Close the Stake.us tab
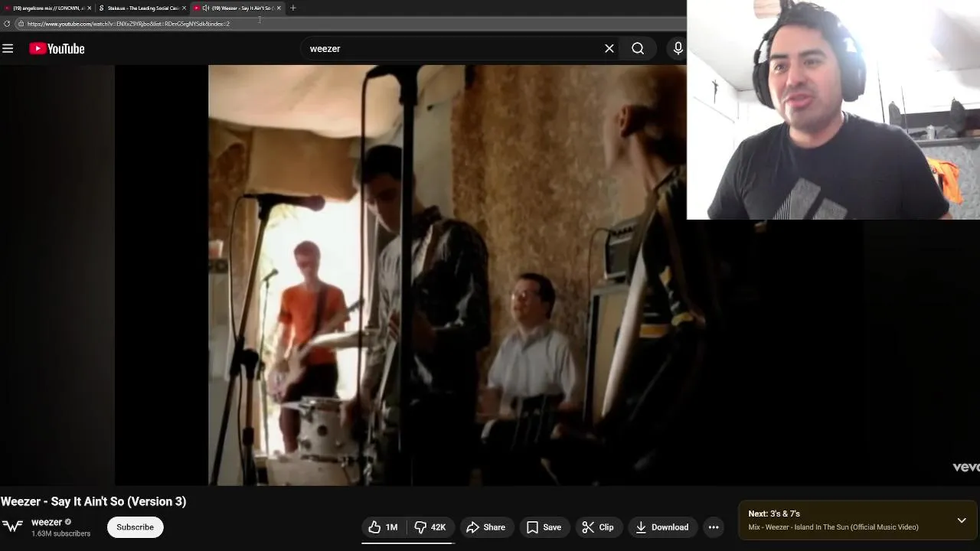980x551 pixels. pyautogui.click(x=184, y=8)
